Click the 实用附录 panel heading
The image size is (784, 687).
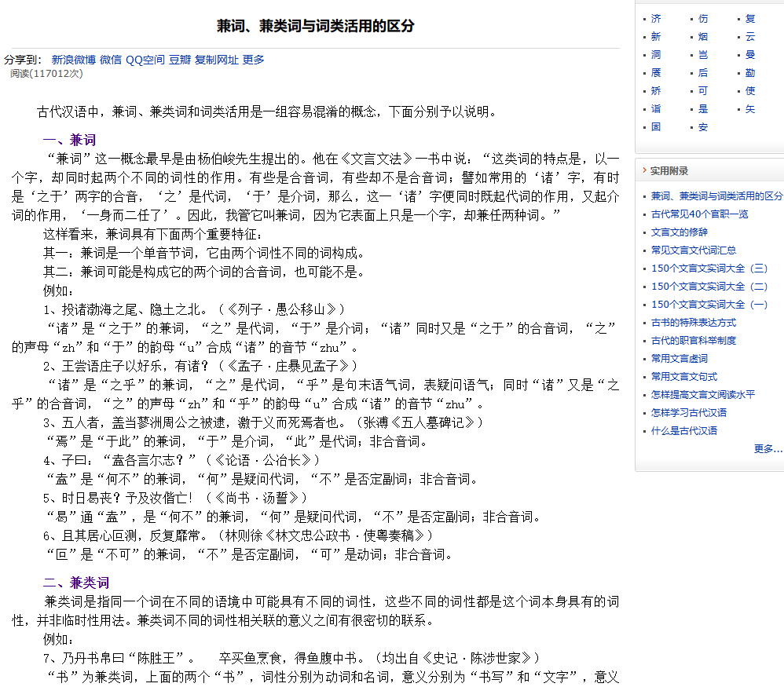(x=669, y=171)
